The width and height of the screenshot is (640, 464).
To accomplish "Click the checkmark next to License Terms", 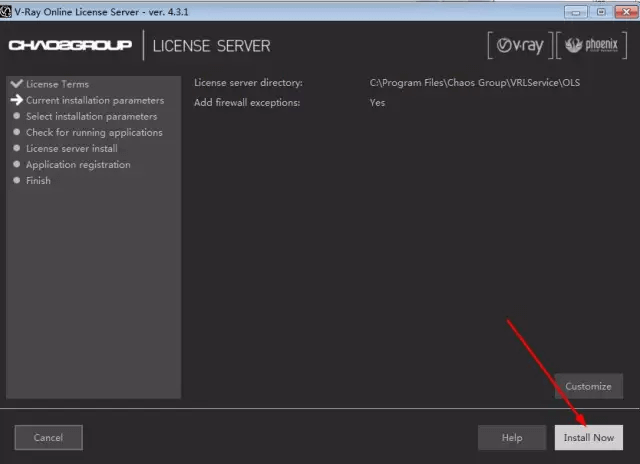I will coord(17,84).
